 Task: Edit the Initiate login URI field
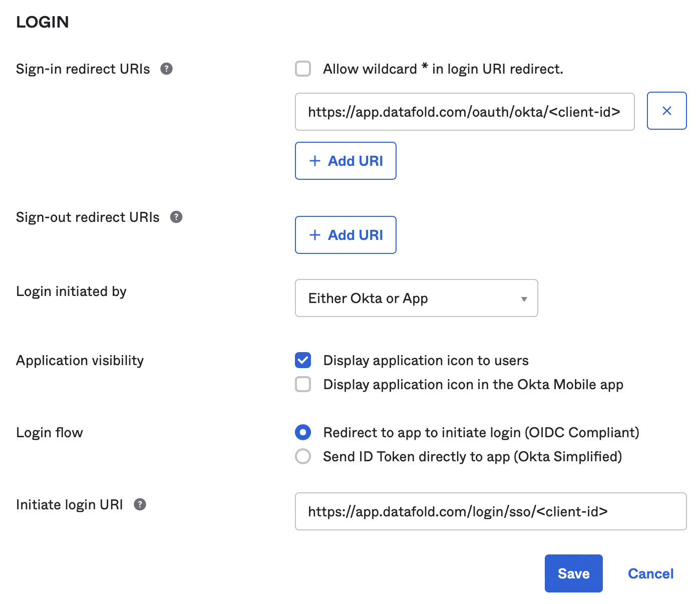click(x=491, y=511)
